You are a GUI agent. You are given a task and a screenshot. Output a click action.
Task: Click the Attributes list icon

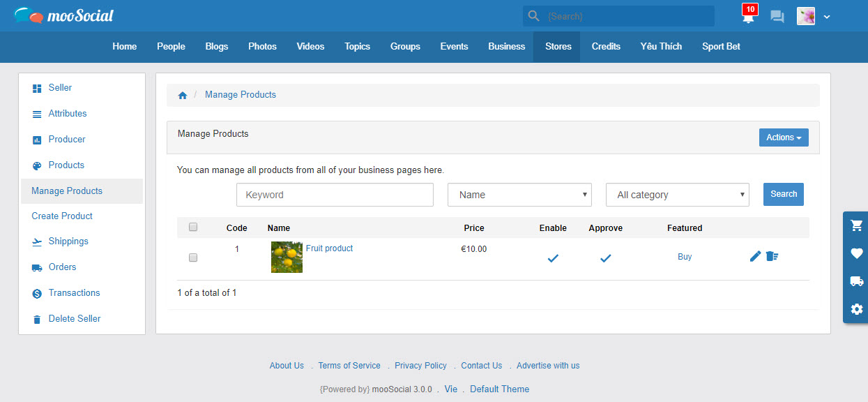click(37, 114)
